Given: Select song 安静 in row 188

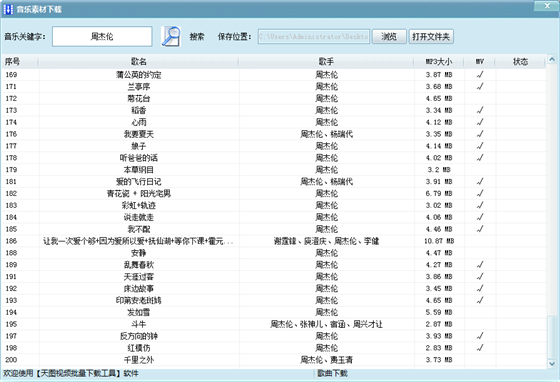Looking at the screenshot, I should click(139, 253).
